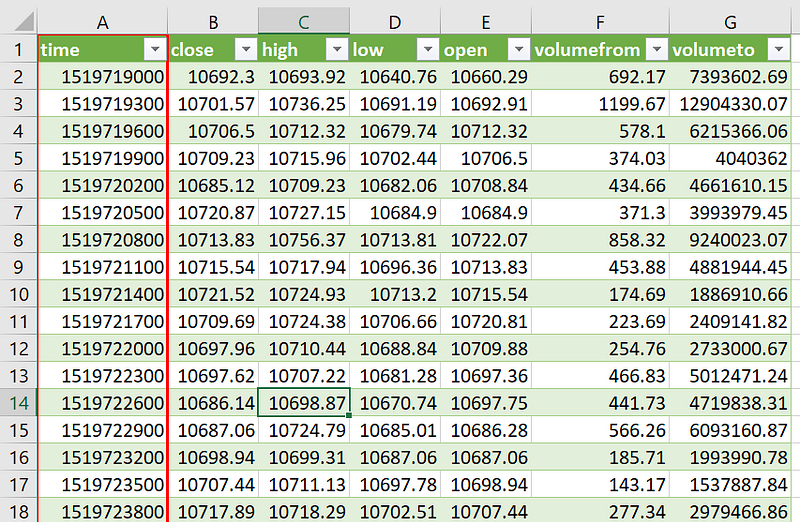Click high value 10724.79
800x522 pixels.
(x=307, y=430)
